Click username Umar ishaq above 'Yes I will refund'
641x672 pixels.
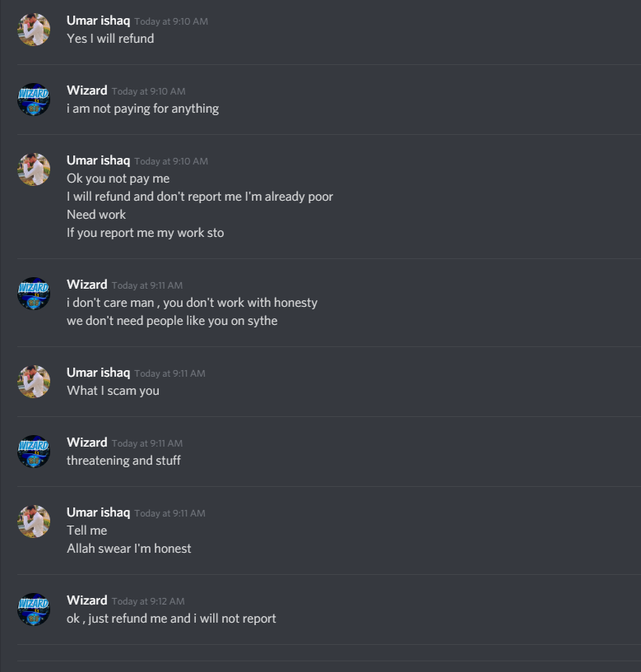pyautogui.click(x=98, y=21)
